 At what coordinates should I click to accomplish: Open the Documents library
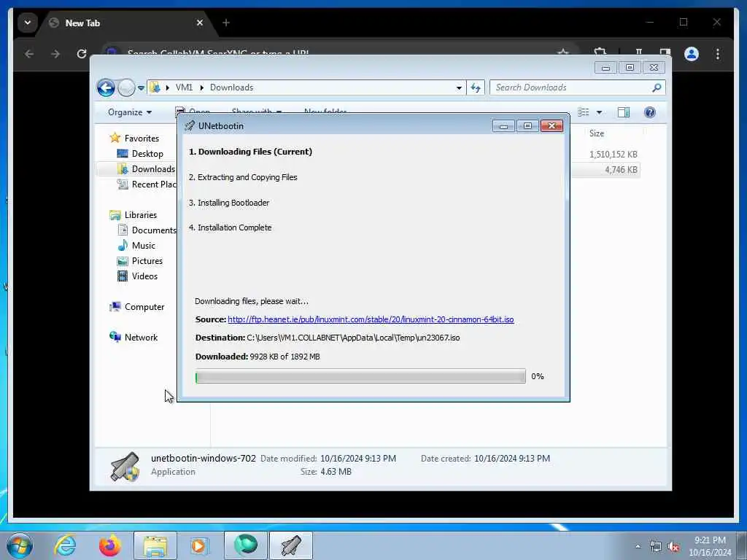point(153,230)
